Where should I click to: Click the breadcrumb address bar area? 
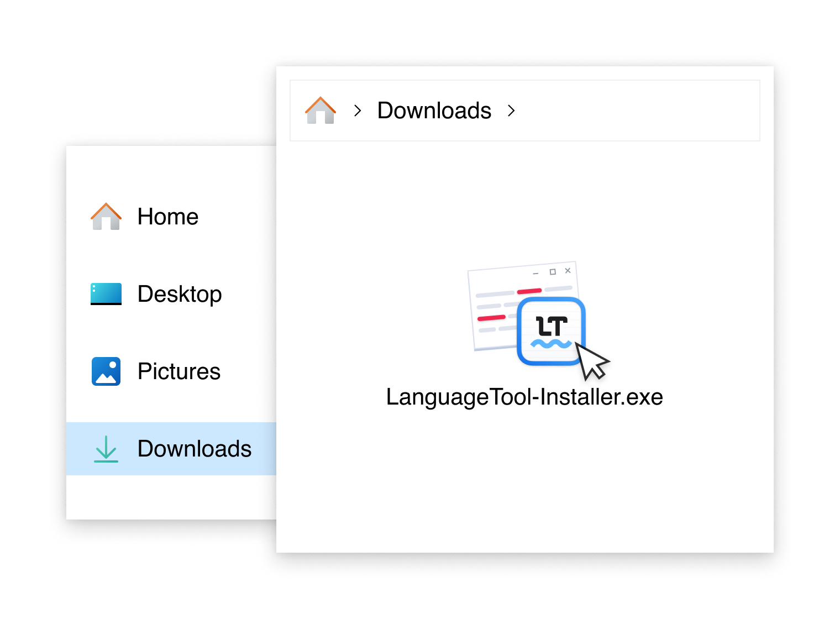636,110
